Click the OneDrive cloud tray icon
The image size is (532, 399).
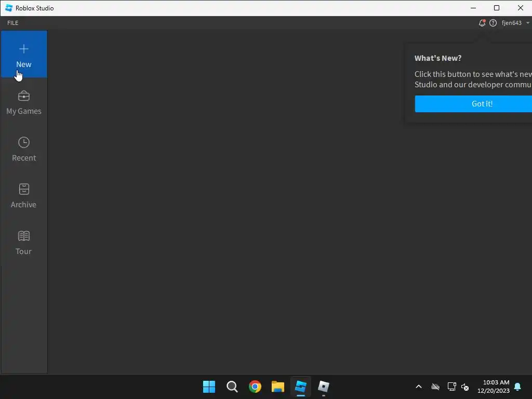435,387
